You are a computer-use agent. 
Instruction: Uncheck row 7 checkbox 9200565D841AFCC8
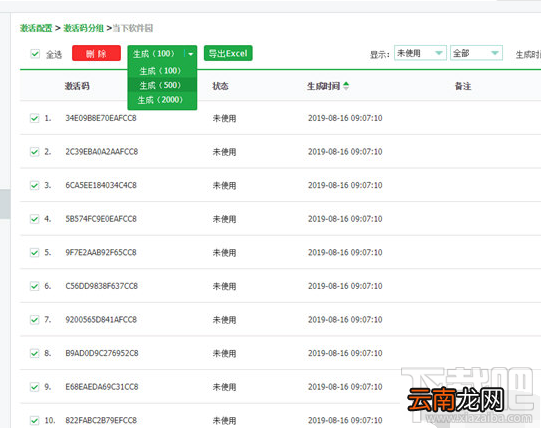click(x=35, y=320)
